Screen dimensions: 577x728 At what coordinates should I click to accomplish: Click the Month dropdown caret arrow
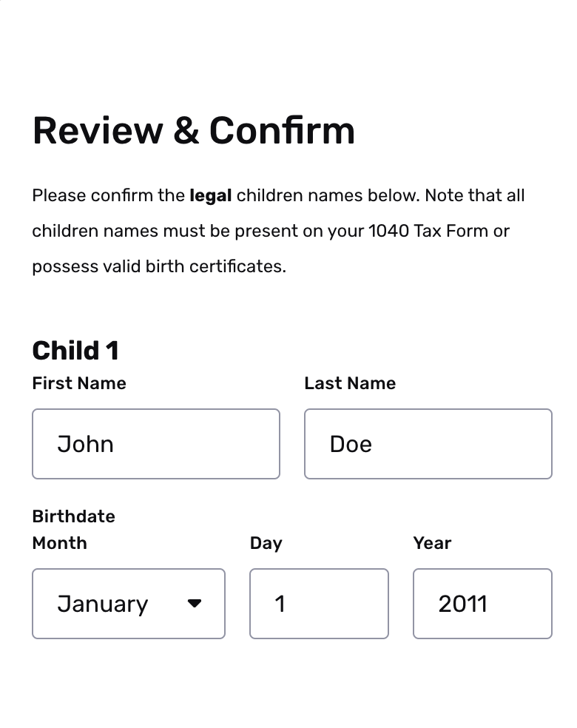(195, 603)
